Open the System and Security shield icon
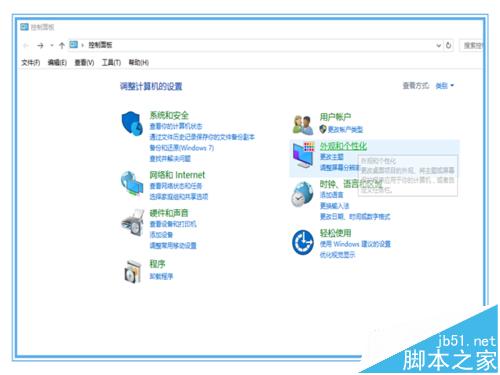500x375 pixels. pyautogui.click(x=132, y=123)
